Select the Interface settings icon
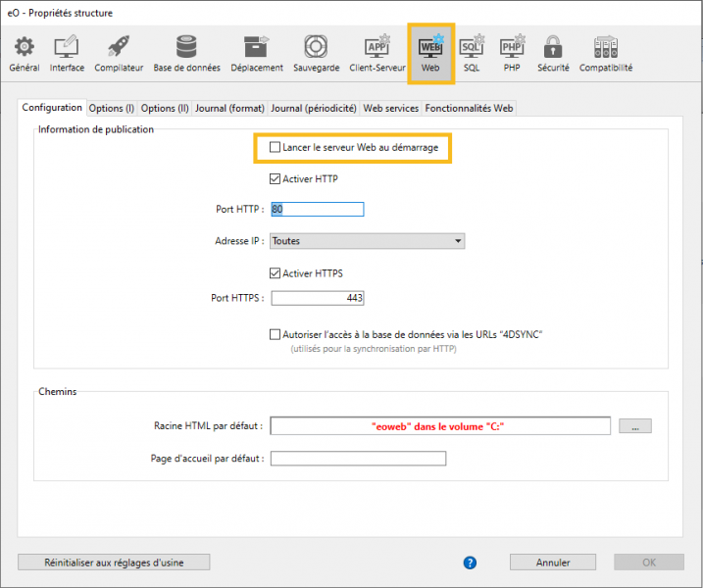703x588 pixels. 67,53
